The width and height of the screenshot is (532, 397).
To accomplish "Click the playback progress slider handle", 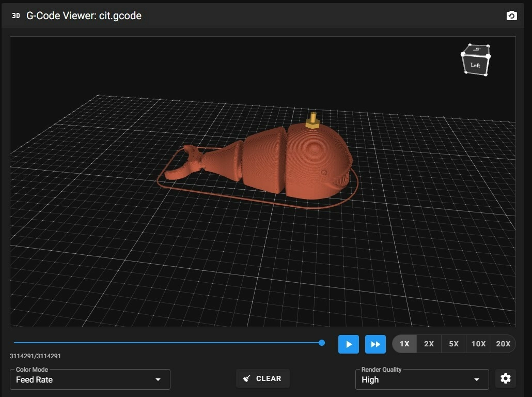I will 322,343.
